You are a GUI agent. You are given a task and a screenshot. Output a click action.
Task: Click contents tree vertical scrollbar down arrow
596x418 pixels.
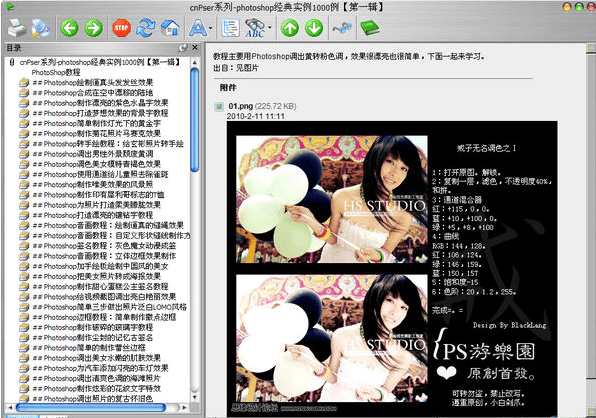coord(195,397)
